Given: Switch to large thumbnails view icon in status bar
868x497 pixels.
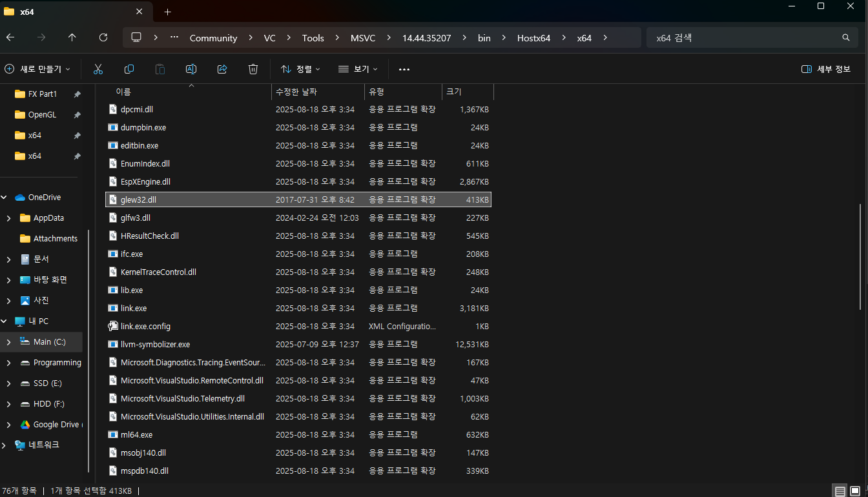Looking at the screenshot, I should [x=855, y=491].
